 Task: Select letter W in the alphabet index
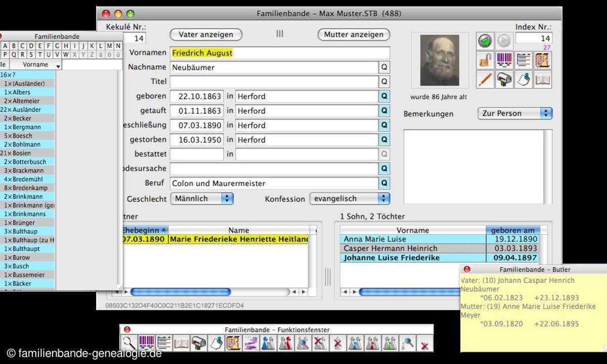[66, 55]
